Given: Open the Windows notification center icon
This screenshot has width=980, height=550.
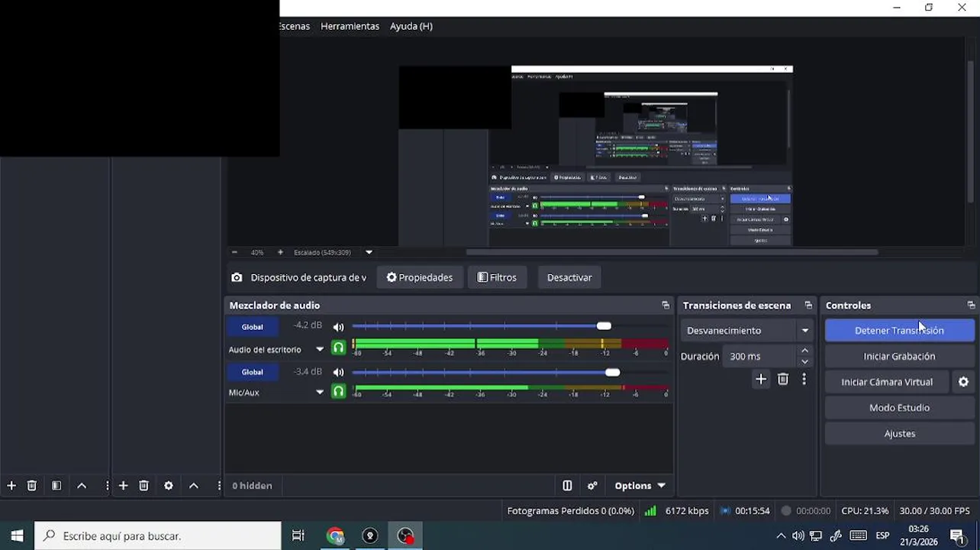Looking at the screenshot, I should (x=957, y=536).
